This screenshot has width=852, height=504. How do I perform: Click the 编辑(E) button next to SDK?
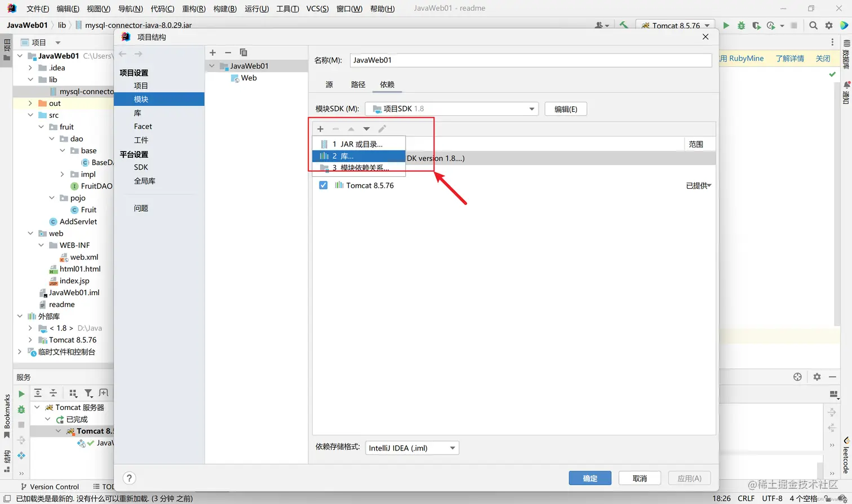pyautogui.click(x=566, y=109)
